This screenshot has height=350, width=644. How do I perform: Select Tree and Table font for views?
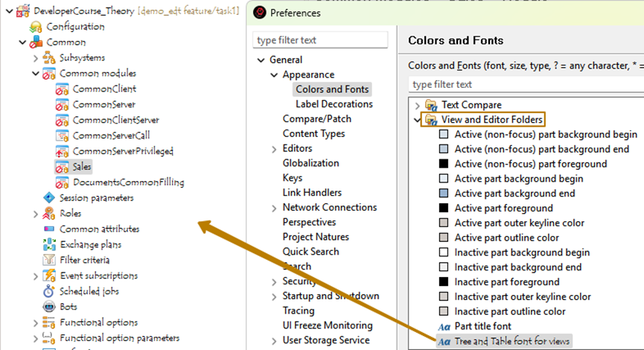click(512, 341)
